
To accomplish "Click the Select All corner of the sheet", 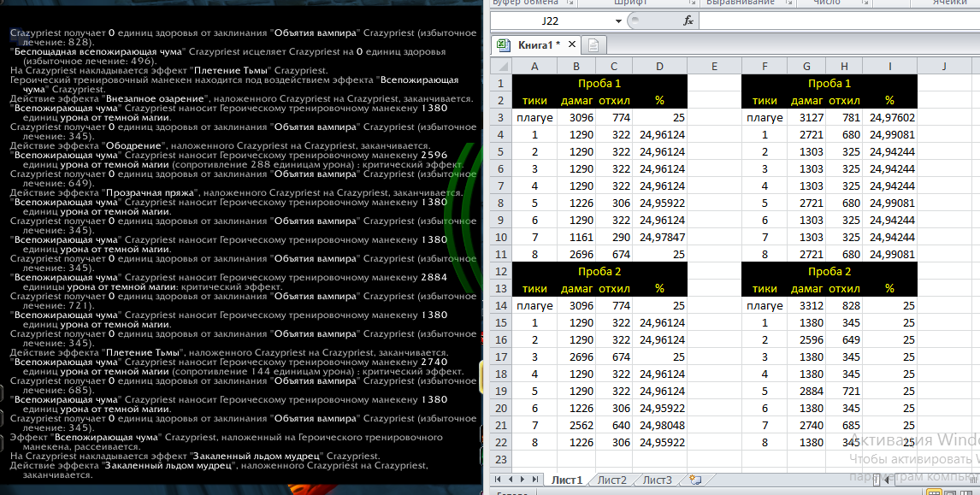I will click(x=500, y=66).
